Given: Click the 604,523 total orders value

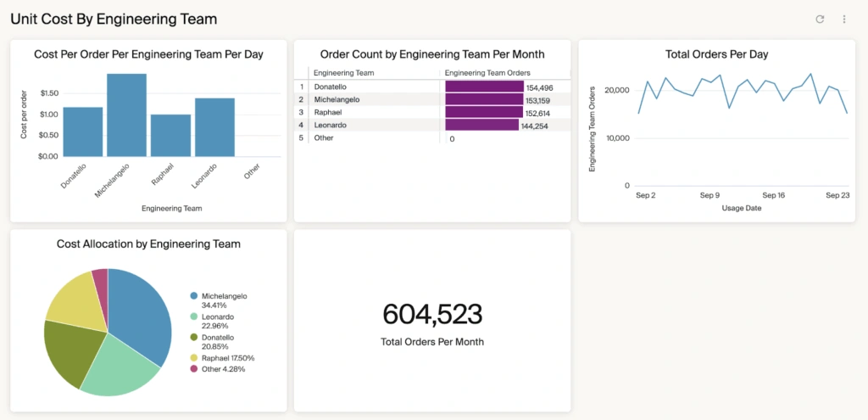Looking at the screenshot, I should (x=432, y=315).
